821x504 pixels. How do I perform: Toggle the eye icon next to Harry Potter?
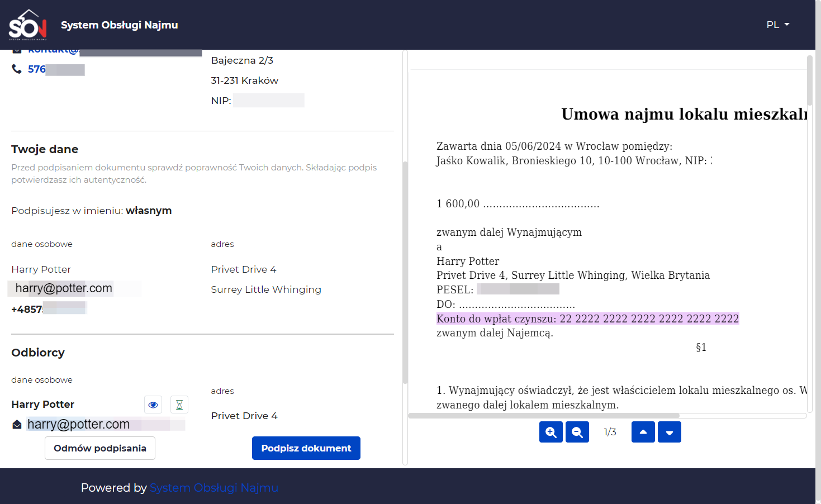point(153,405)
